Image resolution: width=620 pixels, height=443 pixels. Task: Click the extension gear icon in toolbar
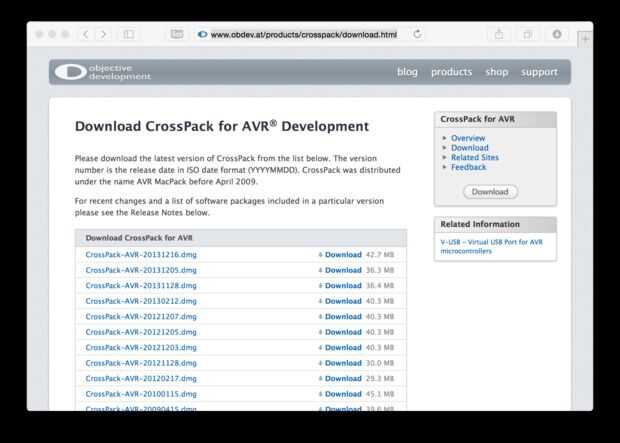tap(557, 34)
